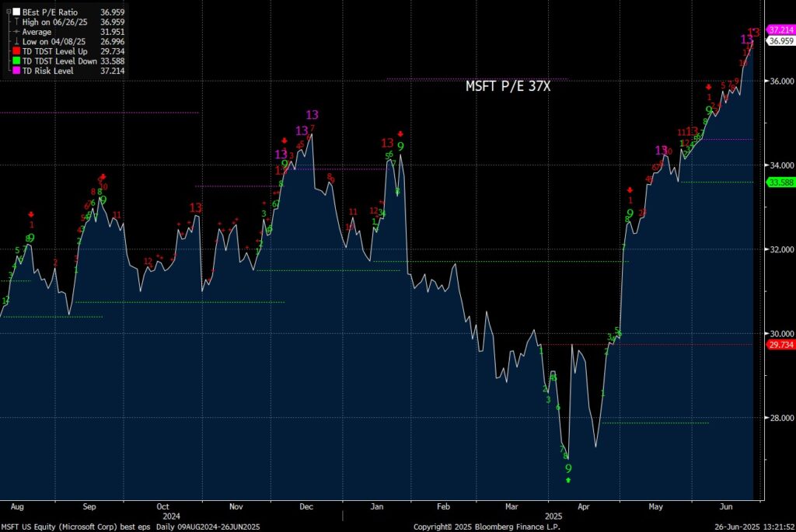Screen dimensions: 796x532
Task: Click the 32.000 price axis label
Action: click(780, 249)
